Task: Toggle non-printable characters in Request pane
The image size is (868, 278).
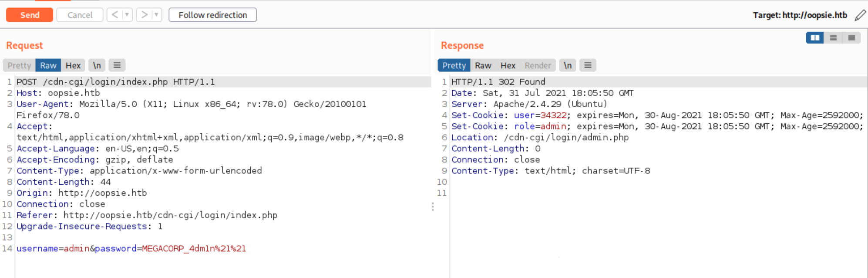Action: click(x=97, y=65)
